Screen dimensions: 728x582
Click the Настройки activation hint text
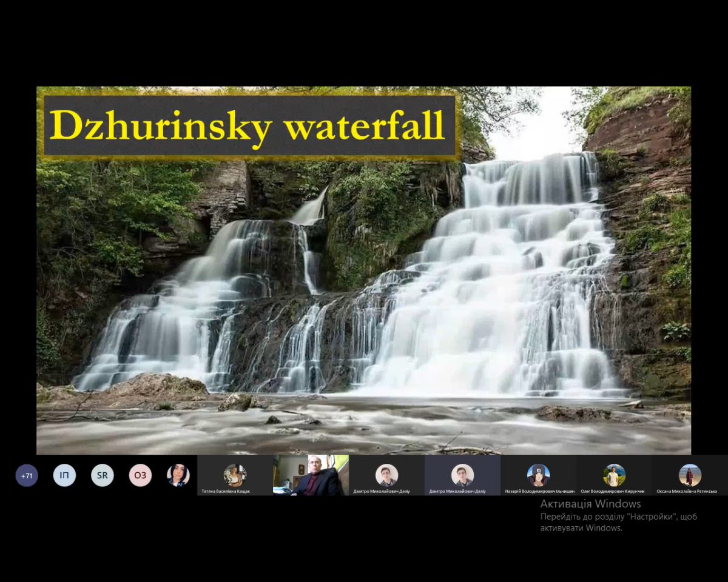point(618,517)
